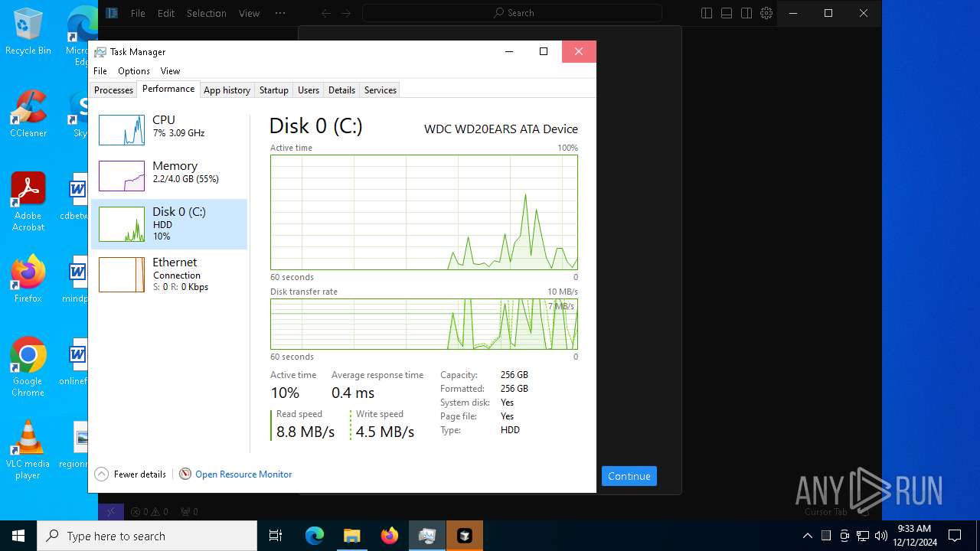Viewport: 980px width, 551px height.
Task: Click the forward navigation arrow in Cursor
Action: point(345,13)
